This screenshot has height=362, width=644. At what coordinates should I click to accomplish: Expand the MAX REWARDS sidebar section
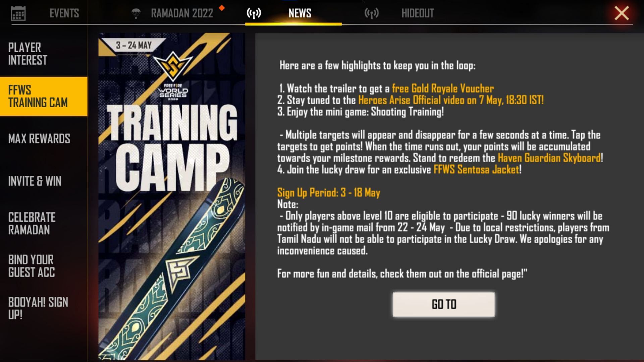point(39,138)
